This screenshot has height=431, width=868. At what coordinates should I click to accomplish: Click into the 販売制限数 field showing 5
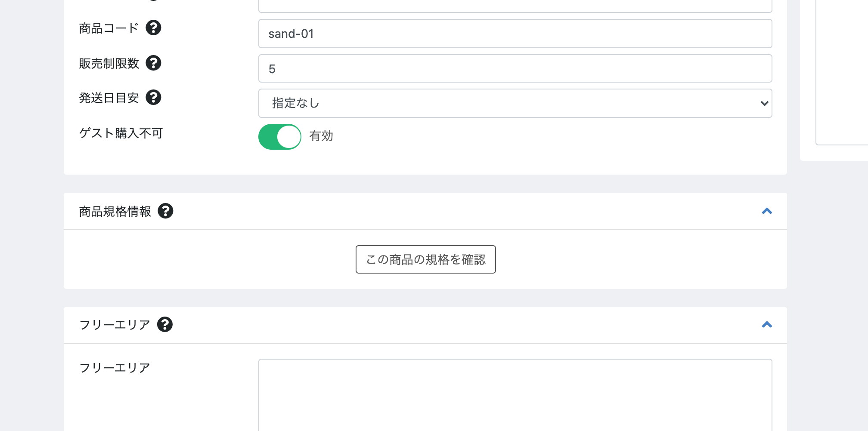[515, 69]
